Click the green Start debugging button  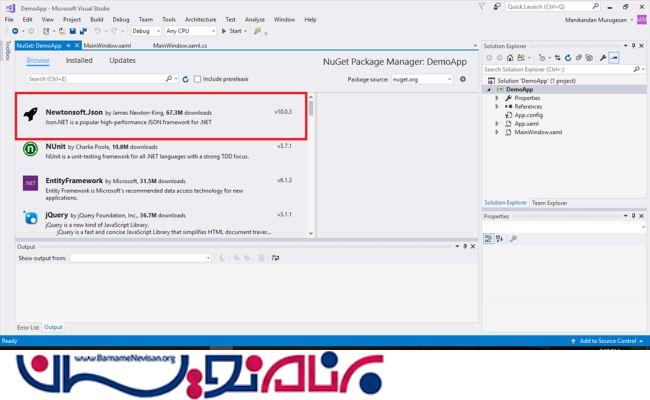234,31
